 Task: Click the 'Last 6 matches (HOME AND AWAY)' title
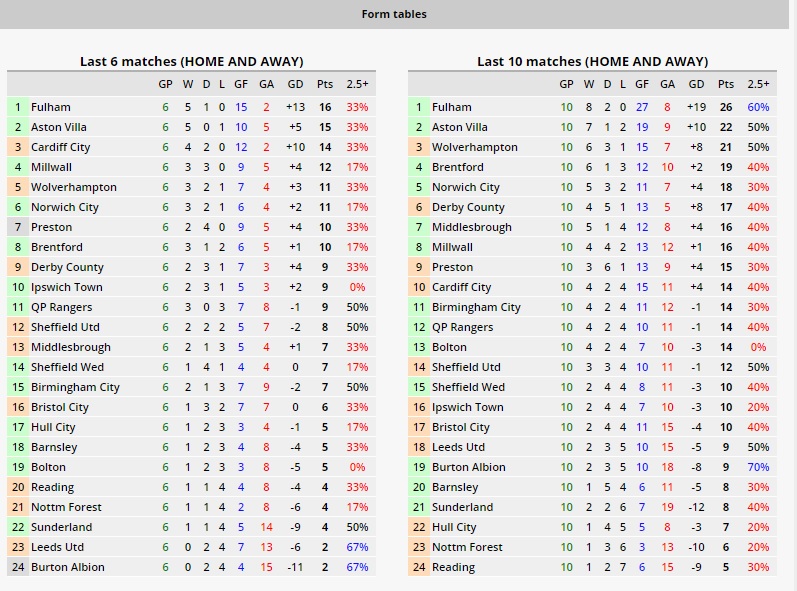(x=192, y=61)
